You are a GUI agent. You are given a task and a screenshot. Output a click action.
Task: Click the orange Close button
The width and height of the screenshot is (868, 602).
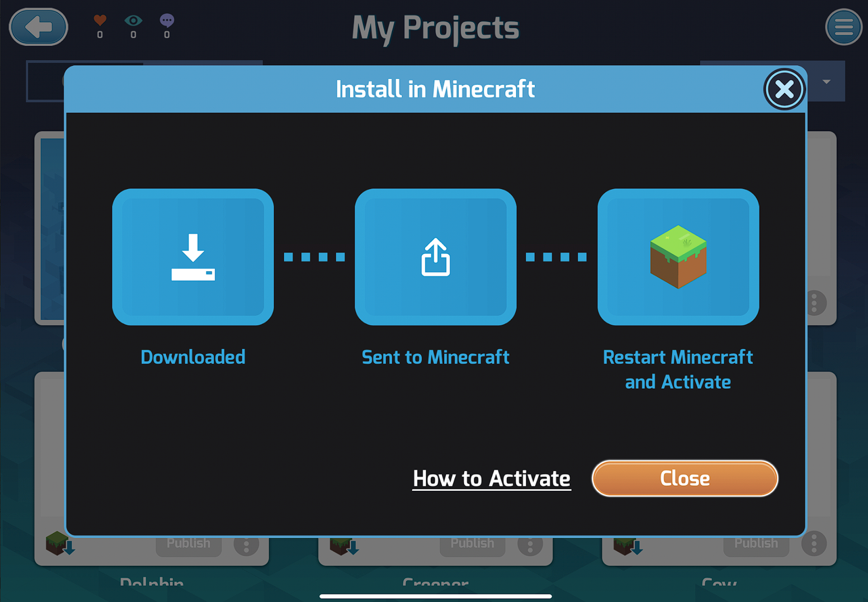click(x=685, y=478)
